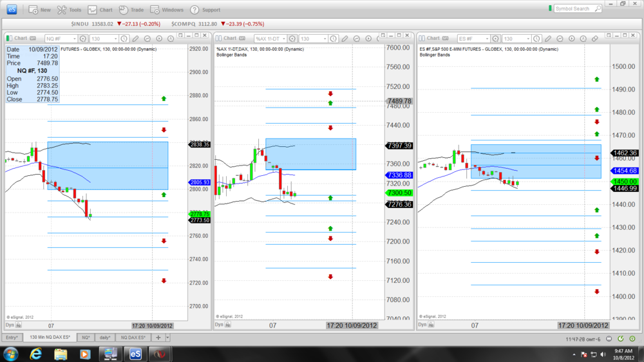Switch to daily* page tab
This screenshot has height=362, width=644.
(105, 338)
